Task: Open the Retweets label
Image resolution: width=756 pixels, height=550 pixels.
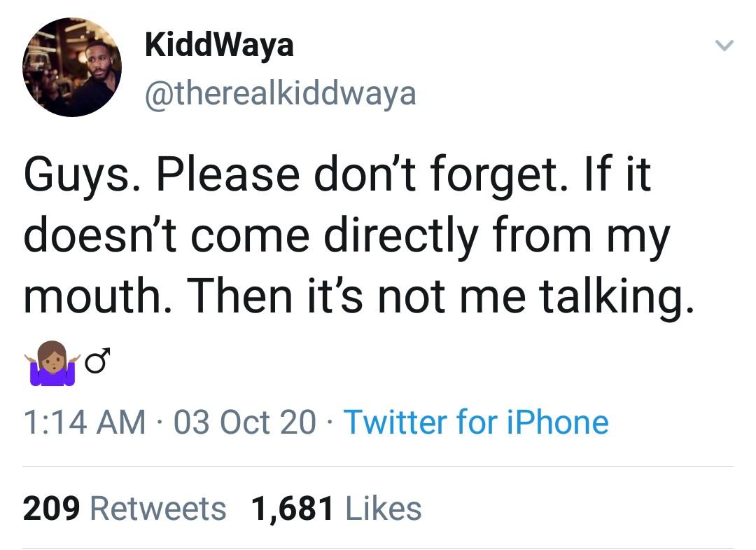Action: [x=158, y=509]
